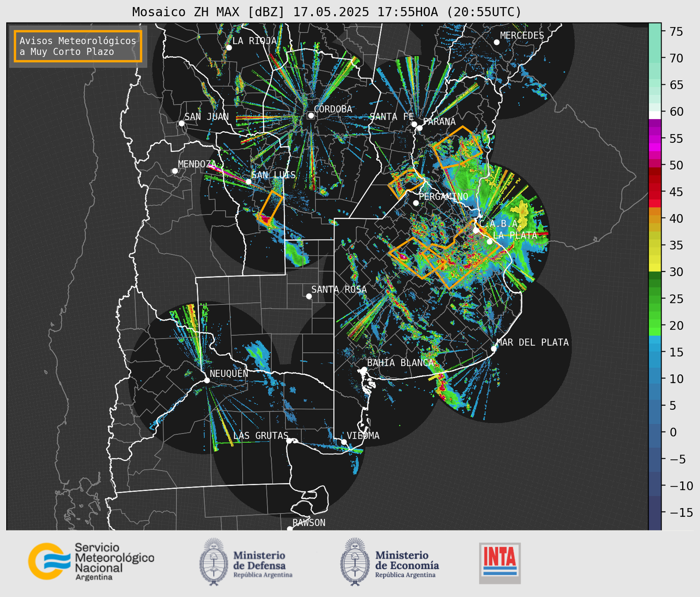Image resolution: width=700 pixels, height=597 pixels.
Task: Click the SANTA ROSA city label
Action: (x=339, y=289)
